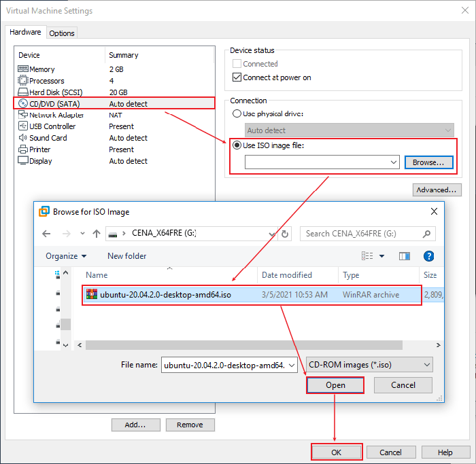This screenshot has width=476, height=464.
Task: Go back in Browse for ISO Image
Action: tap(46, 234)
